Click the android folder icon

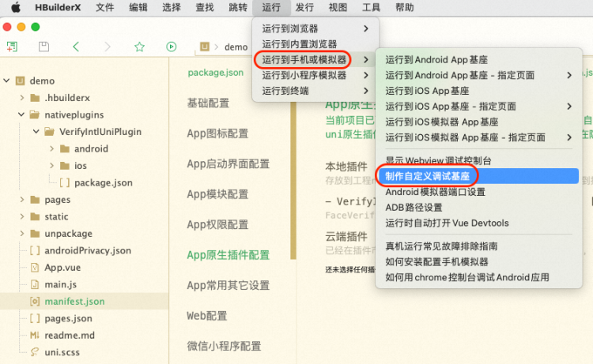click(65, 148)
